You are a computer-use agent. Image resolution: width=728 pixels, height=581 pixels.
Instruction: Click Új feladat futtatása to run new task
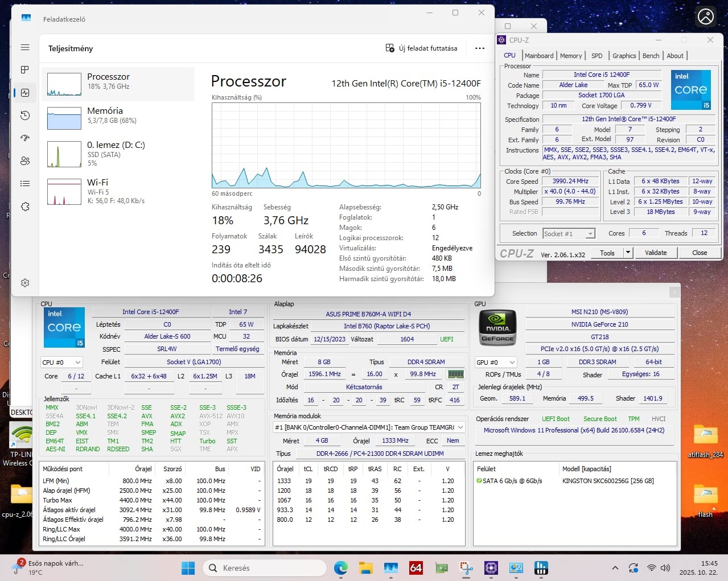click(x=421, y=48)
